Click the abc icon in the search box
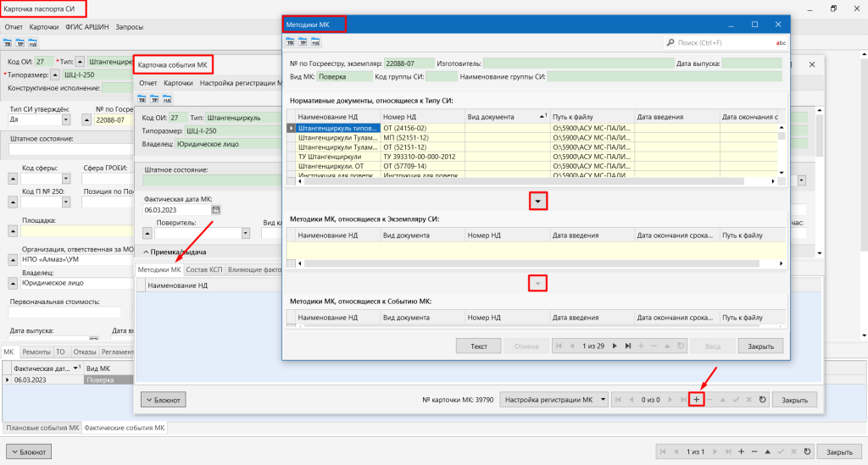This screenshot has height=465, width=868. pyautogui.click(x=781, y=42)
